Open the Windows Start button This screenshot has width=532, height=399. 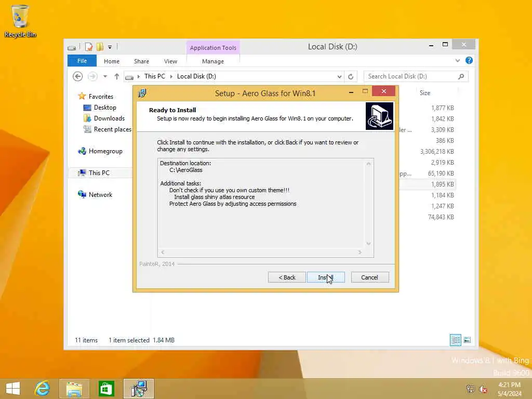[x=13, y=389]
